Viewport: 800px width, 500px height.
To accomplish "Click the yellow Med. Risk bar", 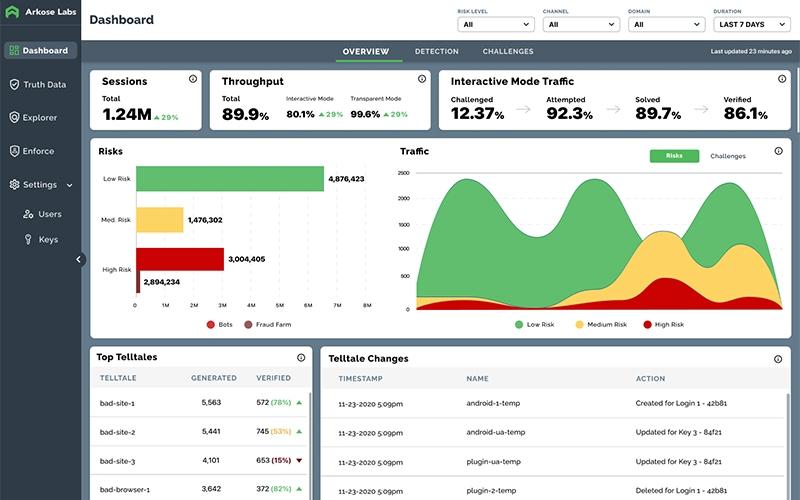I will 160,220.
